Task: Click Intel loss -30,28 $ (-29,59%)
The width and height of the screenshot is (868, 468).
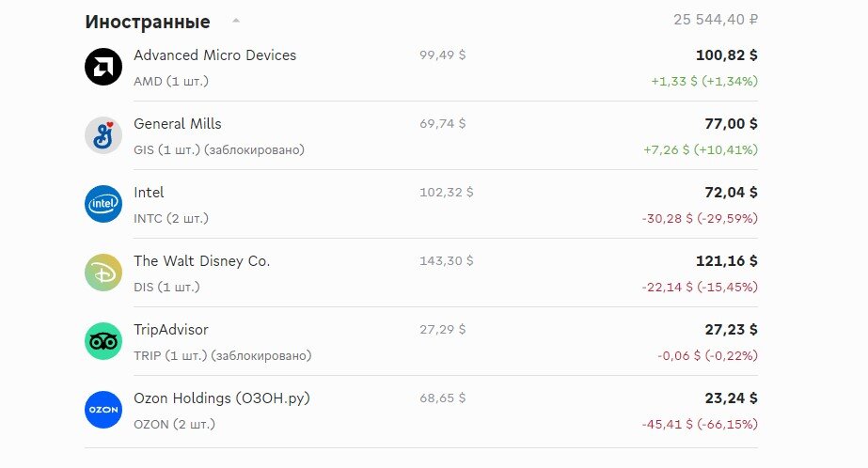Action: point(700,219)
